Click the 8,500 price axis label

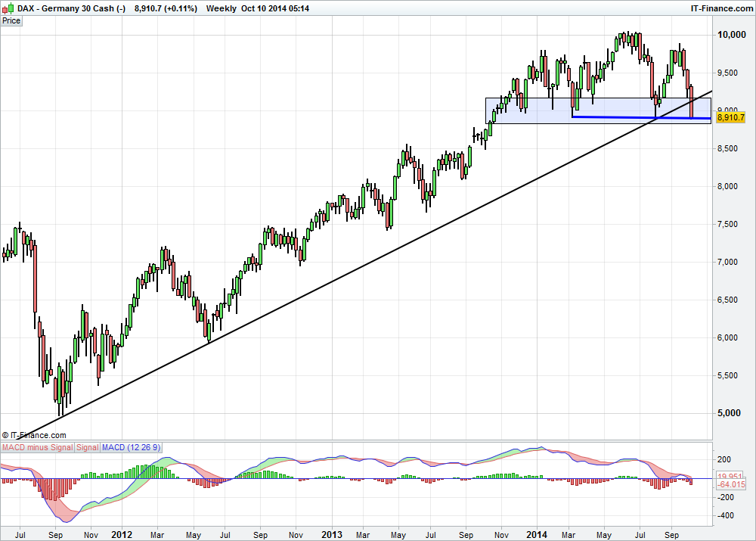tap(727, 148)
